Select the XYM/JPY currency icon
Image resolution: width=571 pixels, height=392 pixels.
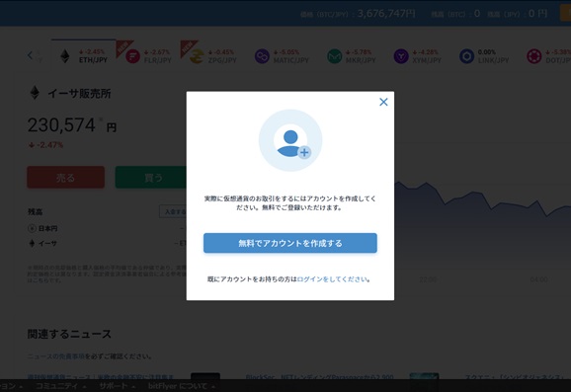pyautogui.click(x=401, y=56)
